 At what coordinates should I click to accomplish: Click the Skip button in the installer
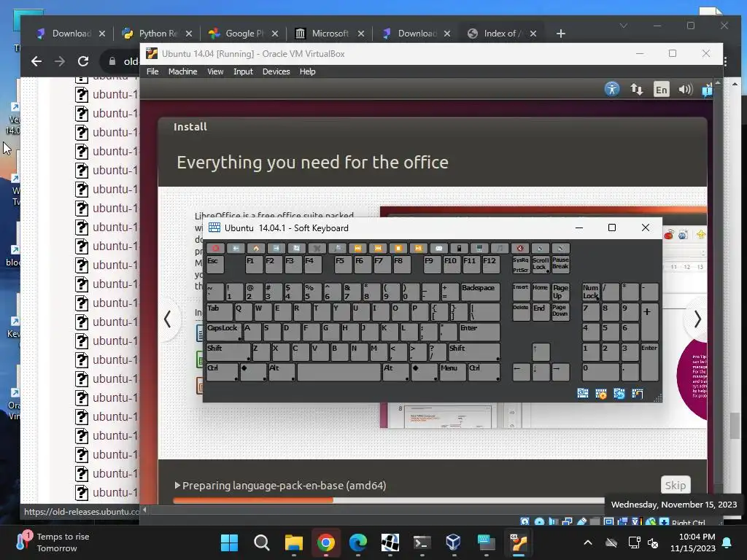click(675, 485)
